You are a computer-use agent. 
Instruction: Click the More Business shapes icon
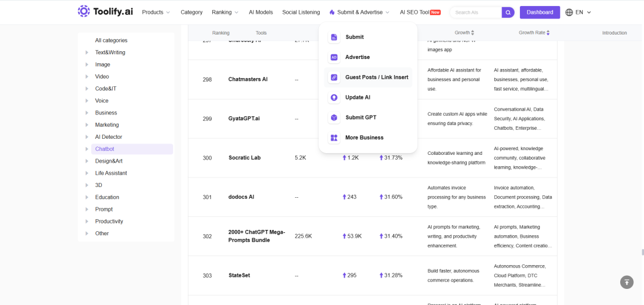pos(334,138)
